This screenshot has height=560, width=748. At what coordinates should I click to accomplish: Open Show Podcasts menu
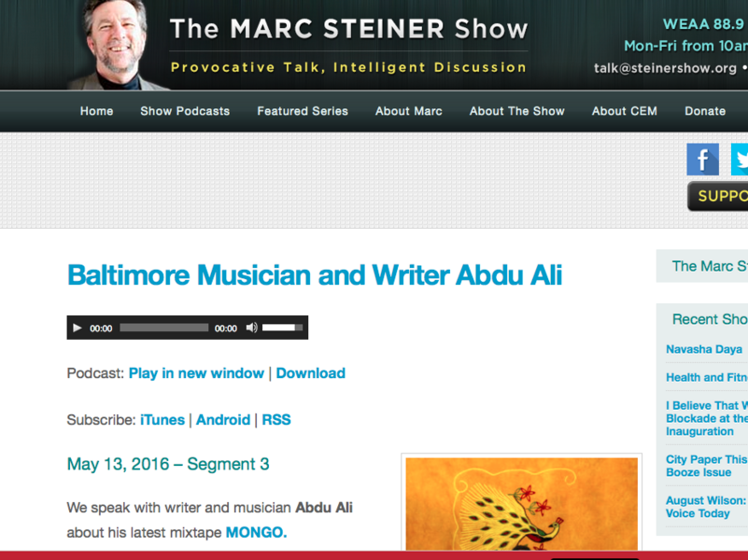coord(185,111)
